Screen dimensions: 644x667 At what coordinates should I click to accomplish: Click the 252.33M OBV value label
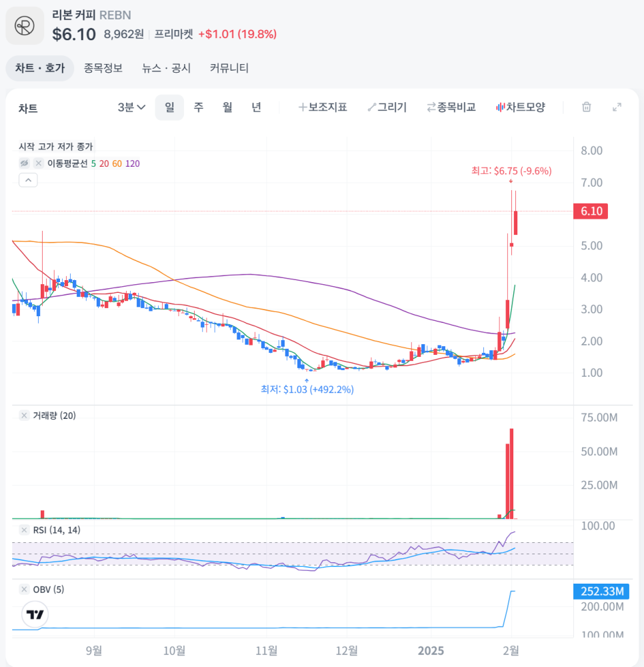pos(601,591)
